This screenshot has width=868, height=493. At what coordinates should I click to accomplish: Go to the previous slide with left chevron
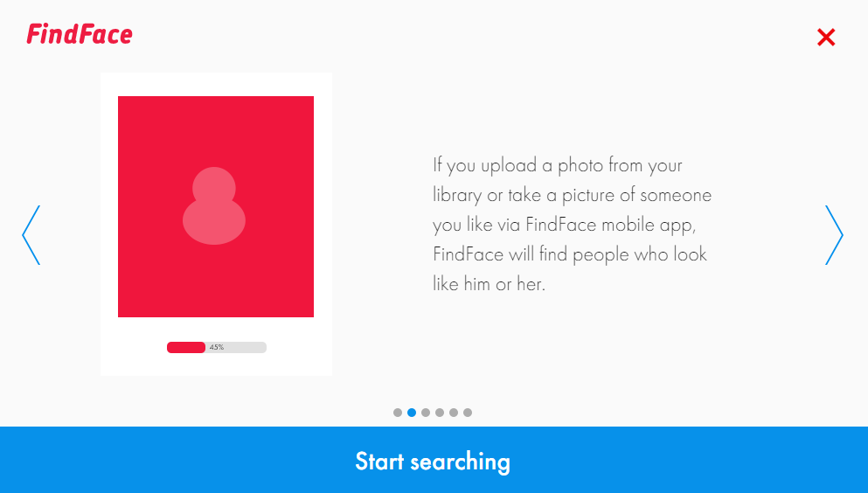point(31,235)
